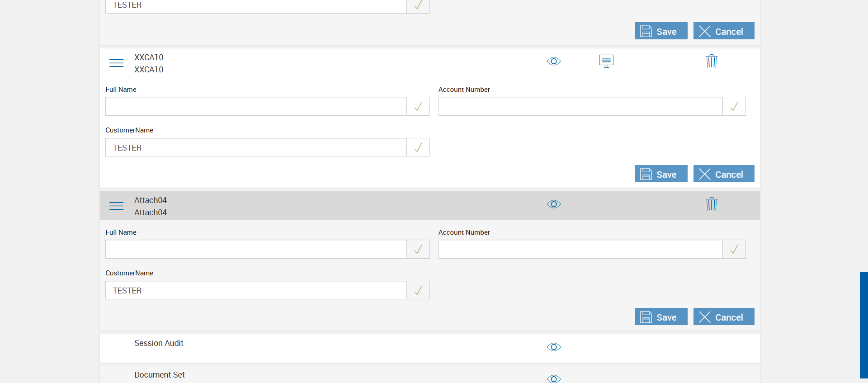Image resolution: width=868 pixels, height=383 pixels.
Task: Click the XXCA10 hamburger drag handle
Action: [116, 63]
